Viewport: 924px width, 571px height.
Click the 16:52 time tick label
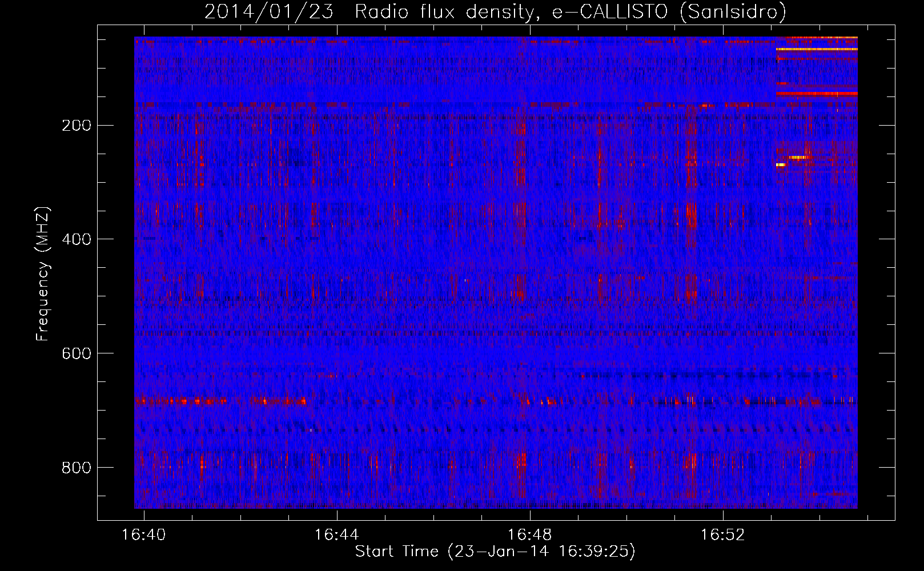723,535
